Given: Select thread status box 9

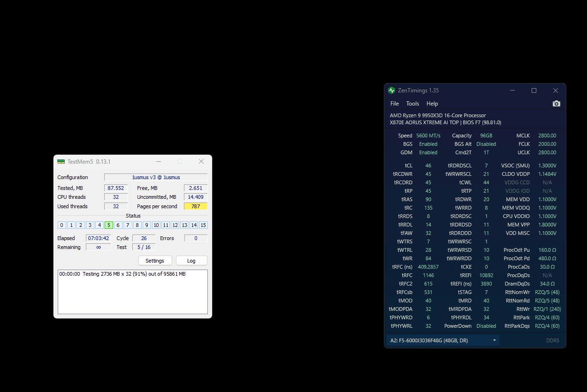Looking at the screenshot, I should 146,225.
